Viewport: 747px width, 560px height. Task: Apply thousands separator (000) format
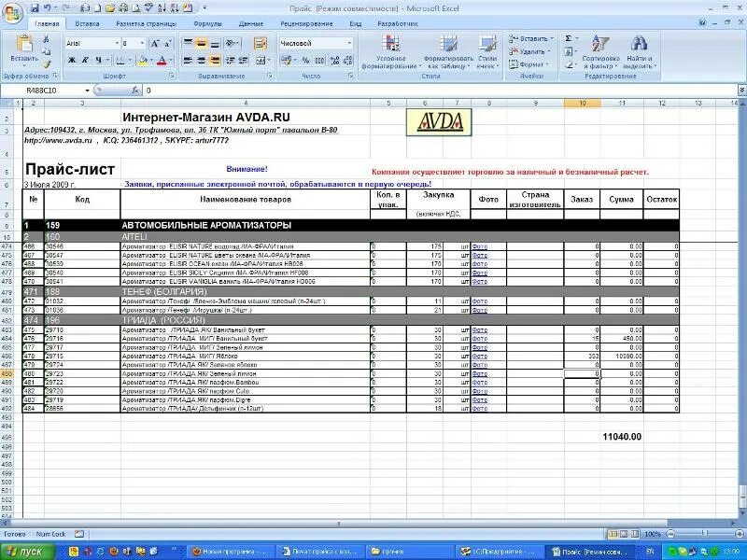[x=319, y=61]
